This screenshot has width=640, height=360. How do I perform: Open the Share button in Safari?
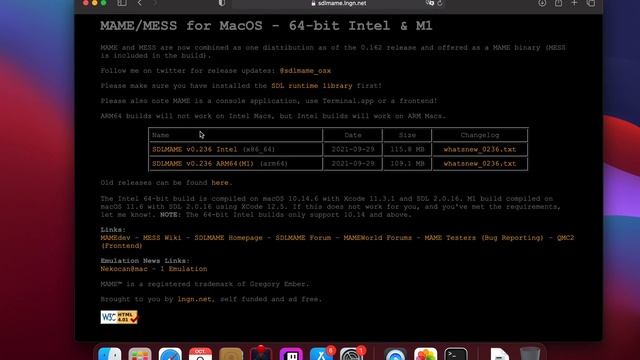pos(558,3)
